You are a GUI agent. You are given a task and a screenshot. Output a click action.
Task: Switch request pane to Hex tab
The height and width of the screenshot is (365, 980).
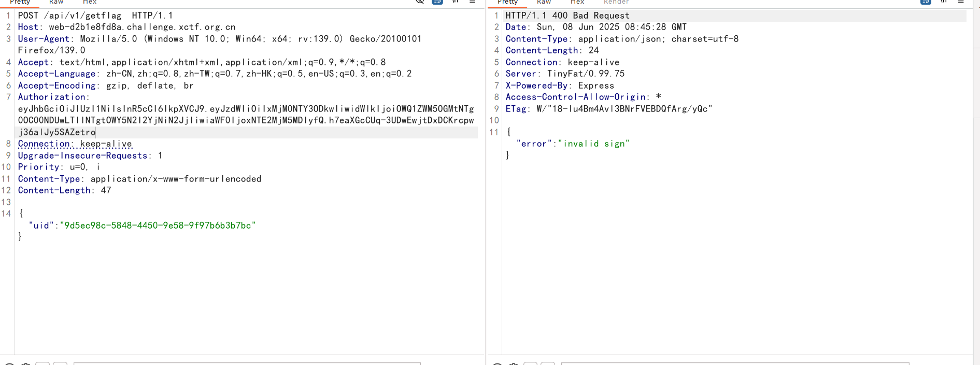tap(90, 2)
